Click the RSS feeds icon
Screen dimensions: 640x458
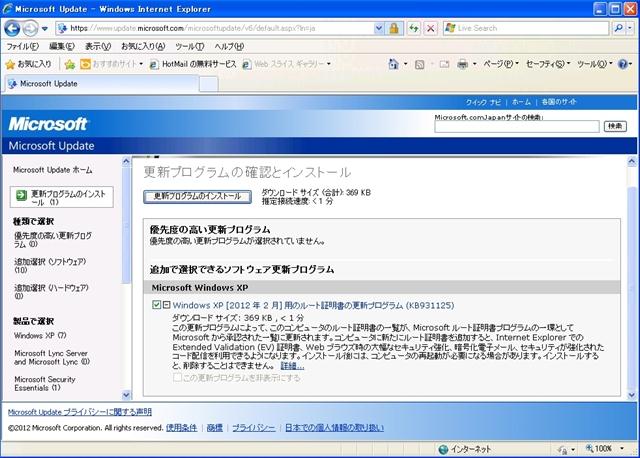click(x=420, y=64)
